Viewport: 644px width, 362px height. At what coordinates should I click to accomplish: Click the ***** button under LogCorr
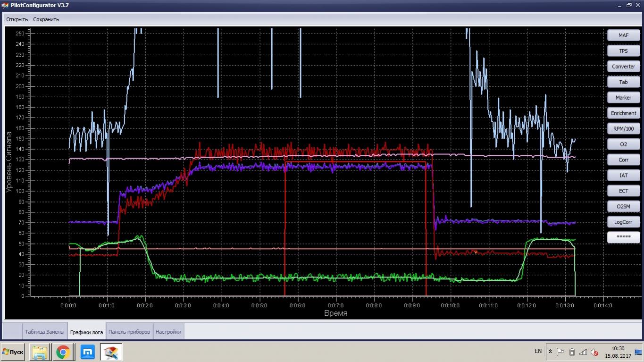click(623, 237)
